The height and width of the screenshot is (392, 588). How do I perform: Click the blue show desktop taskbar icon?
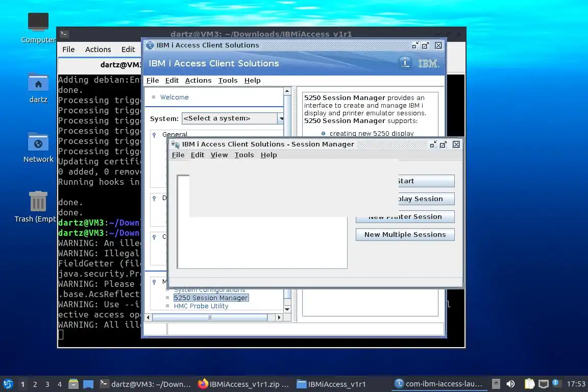(88, 384)
